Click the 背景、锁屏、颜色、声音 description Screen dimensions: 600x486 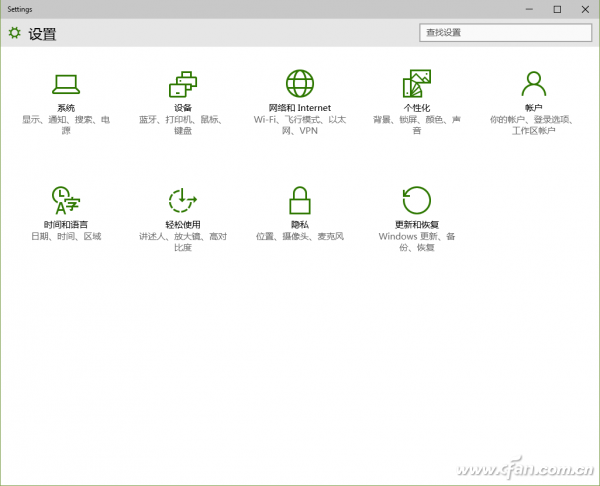point(417,125)
